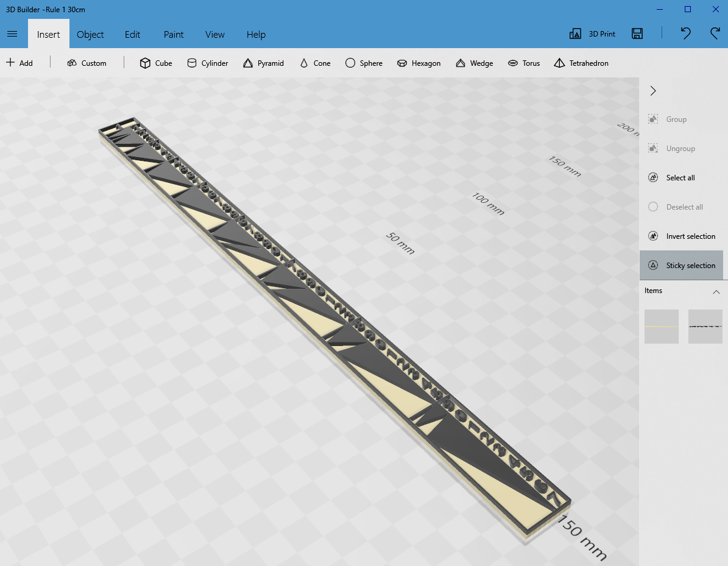Click the Add button
Screen dimensions: 728x566
tap(20, 63)
